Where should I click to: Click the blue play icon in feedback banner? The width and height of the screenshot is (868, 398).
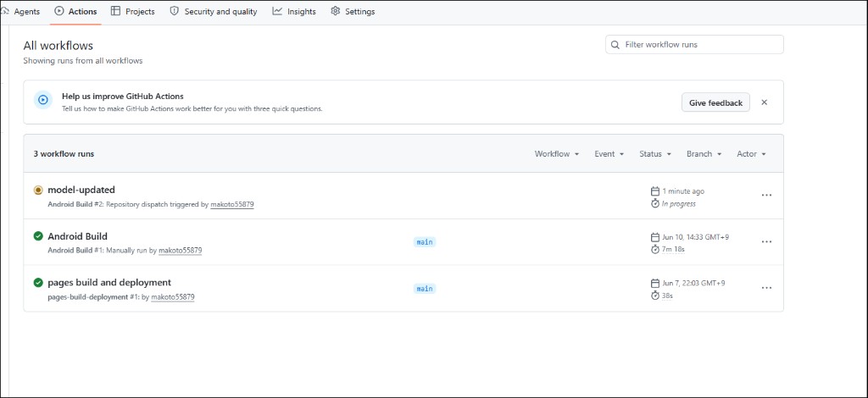[43, 100]
